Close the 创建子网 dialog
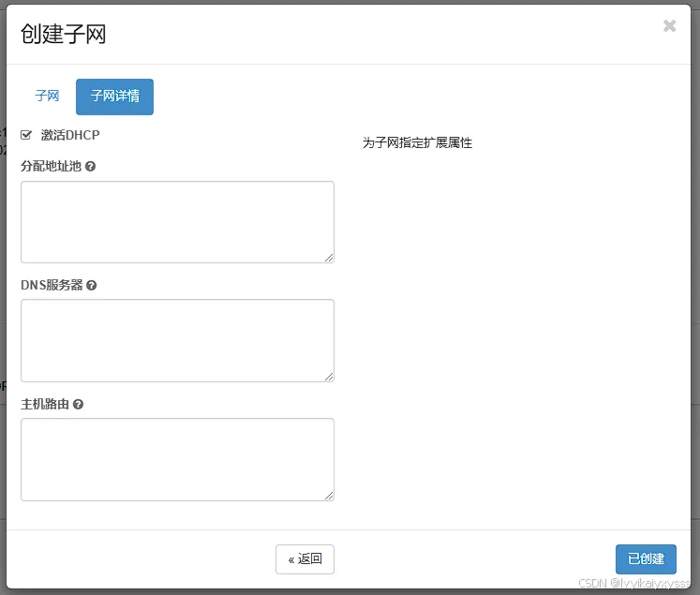The width and height of the screenshot is (700, 595). coord(669,26)
